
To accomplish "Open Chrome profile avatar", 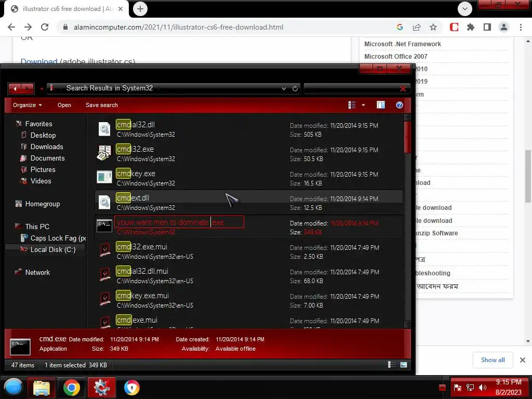I will [x=504, y=27].
